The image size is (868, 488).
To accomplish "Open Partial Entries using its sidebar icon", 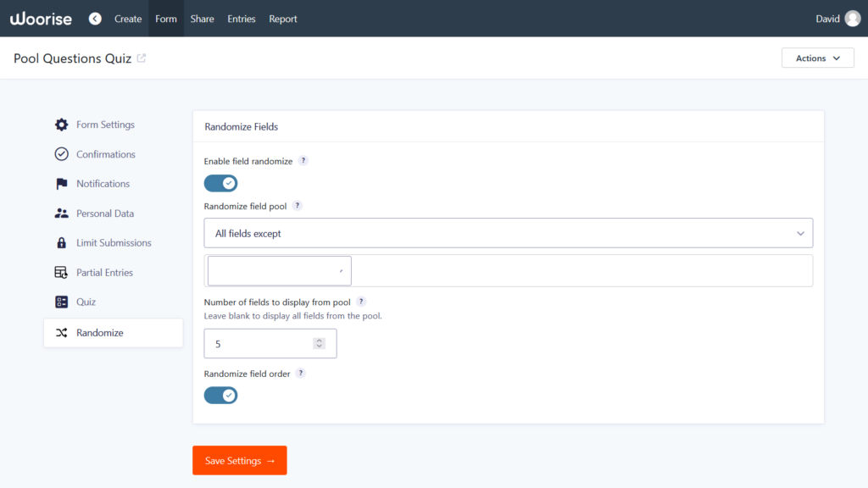I will 61,272.
